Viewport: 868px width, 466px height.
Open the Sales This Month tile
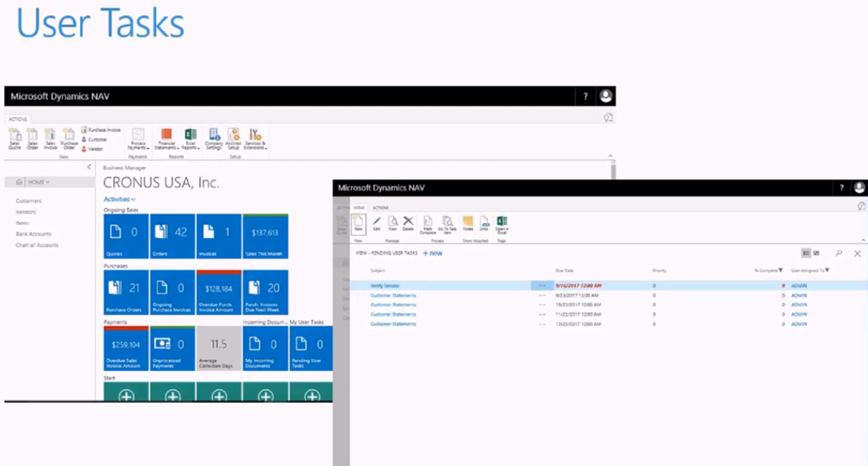point(265,236)
